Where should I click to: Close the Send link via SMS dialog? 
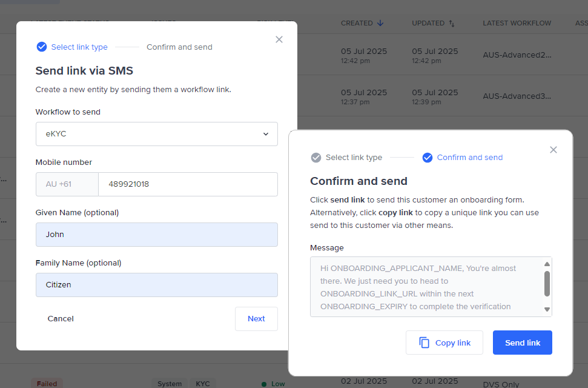coord(279,39)
